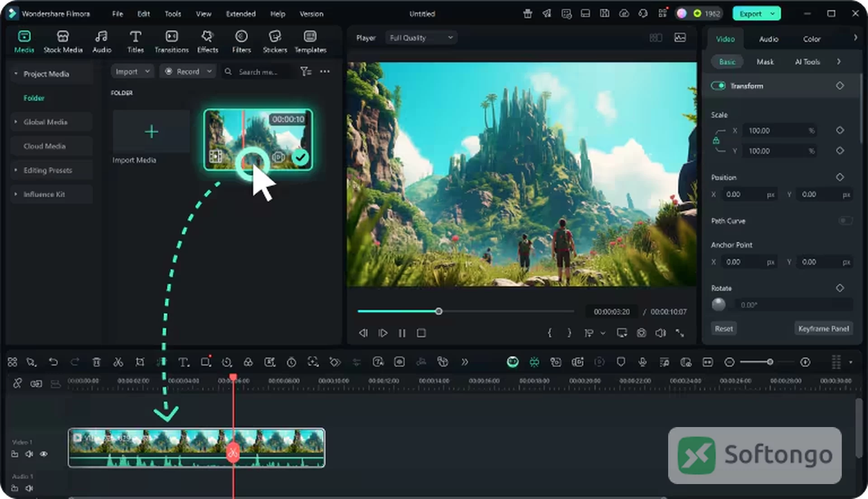Select the split scissors tool in timeline toolbar

pyautogui.click(x=118, y=362)
